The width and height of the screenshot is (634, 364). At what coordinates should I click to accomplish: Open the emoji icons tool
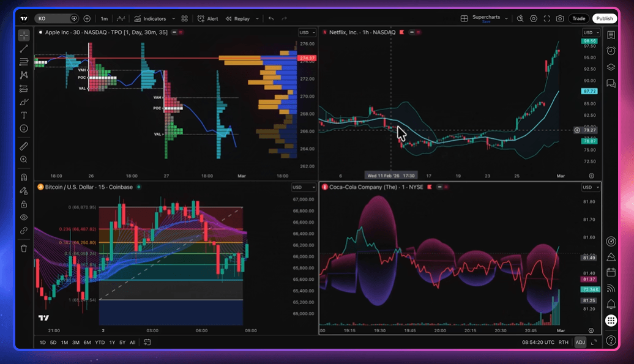[24, 128]
